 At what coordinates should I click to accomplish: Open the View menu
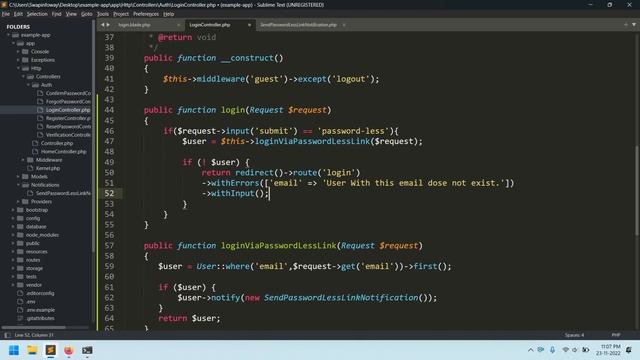pos(71,14)
